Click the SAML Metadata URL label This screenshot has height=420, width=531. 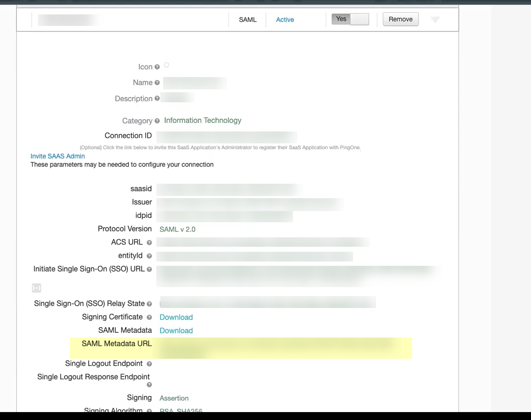tap(117, 344)
